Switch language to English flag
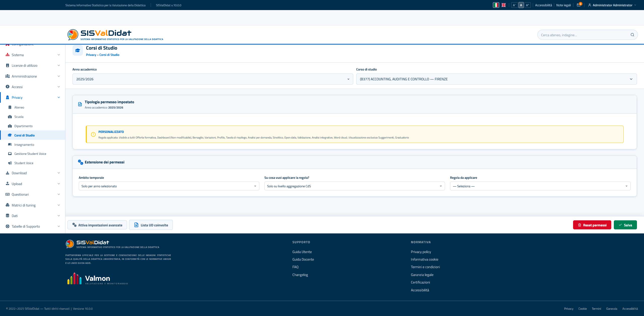 coord(504,5)
